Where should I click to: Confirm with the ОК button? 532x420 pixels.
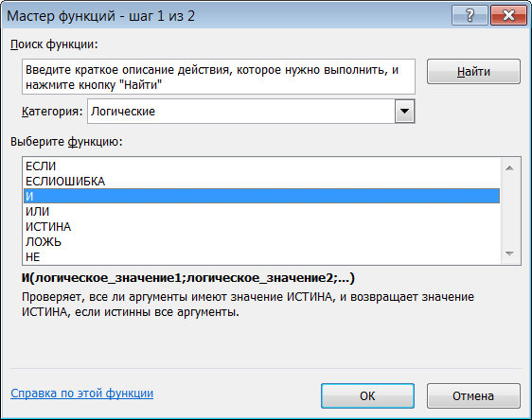367,396
